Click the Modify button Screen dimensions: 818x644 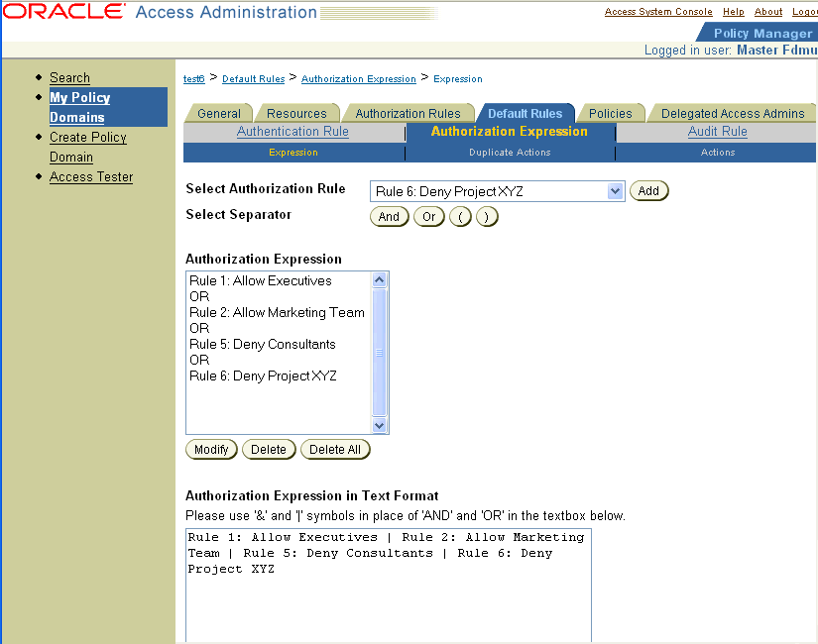[x=211, y=450]
